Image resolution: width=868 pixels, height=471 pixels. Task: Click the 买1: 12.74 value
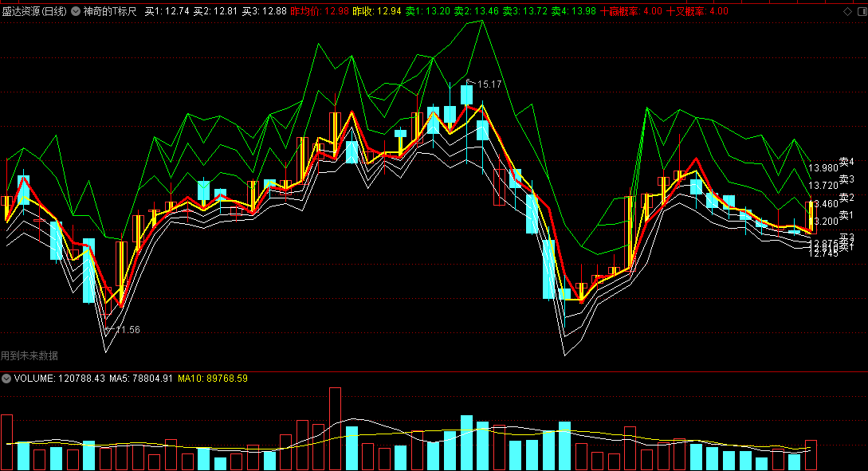[x=167, y=11]
